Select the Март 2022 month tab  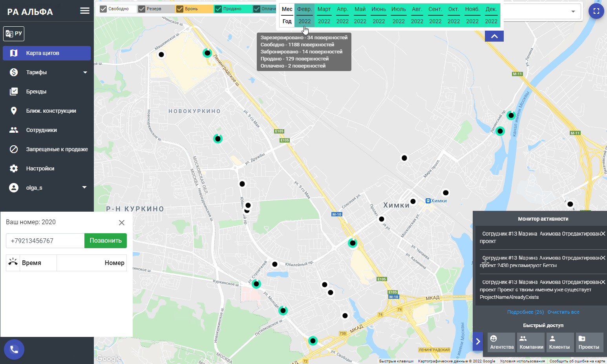point(324,15)
